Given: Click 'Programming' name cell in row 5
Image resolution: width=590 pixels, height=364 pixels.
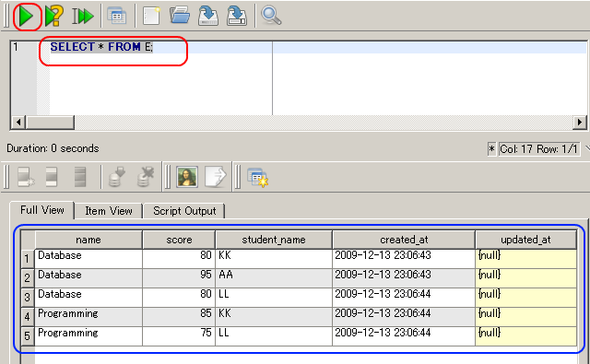Looking at the screenshot, I should pyautogui.click(x=88, y=335).
